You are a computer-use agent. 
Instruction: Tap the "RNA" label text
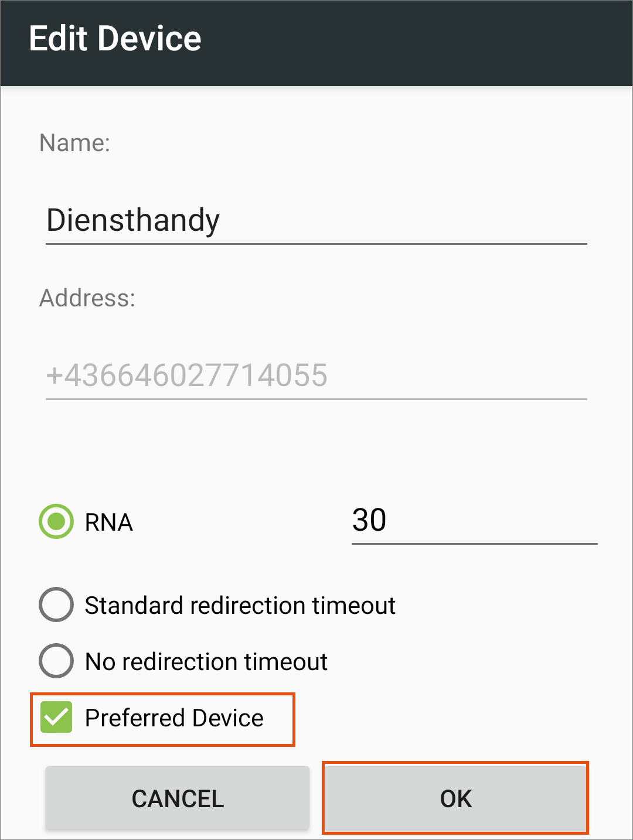[109, 523]
